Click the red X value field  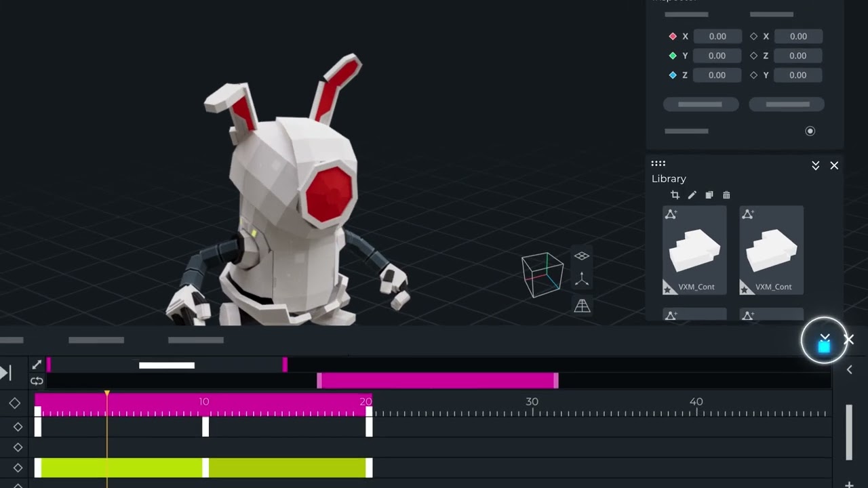tap(717, 37)
